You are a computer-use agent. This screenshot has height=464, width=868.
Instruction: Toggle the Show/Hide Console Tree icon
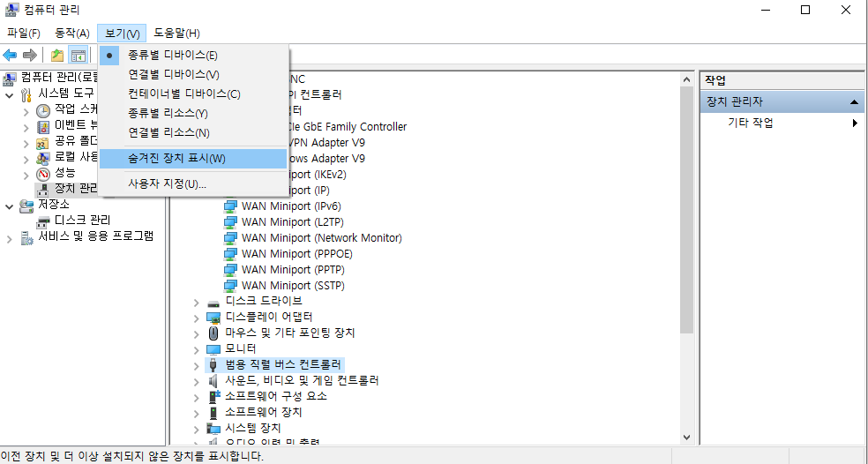point(78,56)
